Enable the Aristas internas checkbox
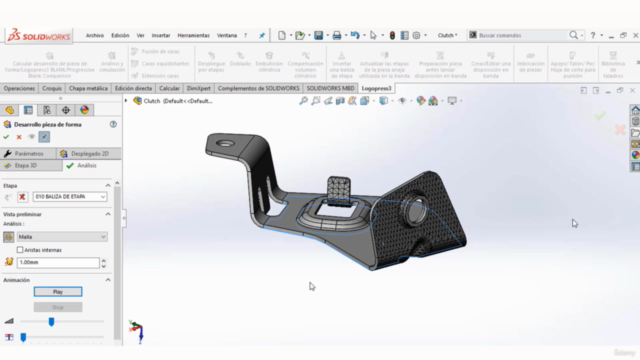640x360 pixels. pyautogui.click(x=20, y=249)
